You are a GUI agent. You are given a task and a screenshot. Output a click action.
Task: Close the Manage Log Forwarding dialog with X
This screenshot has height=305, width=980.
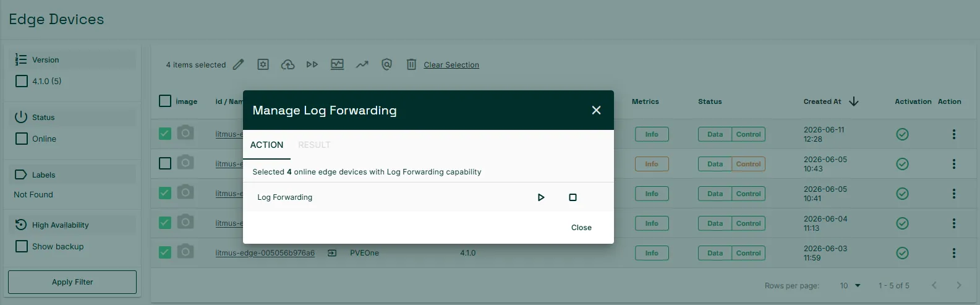pos(596,110)
